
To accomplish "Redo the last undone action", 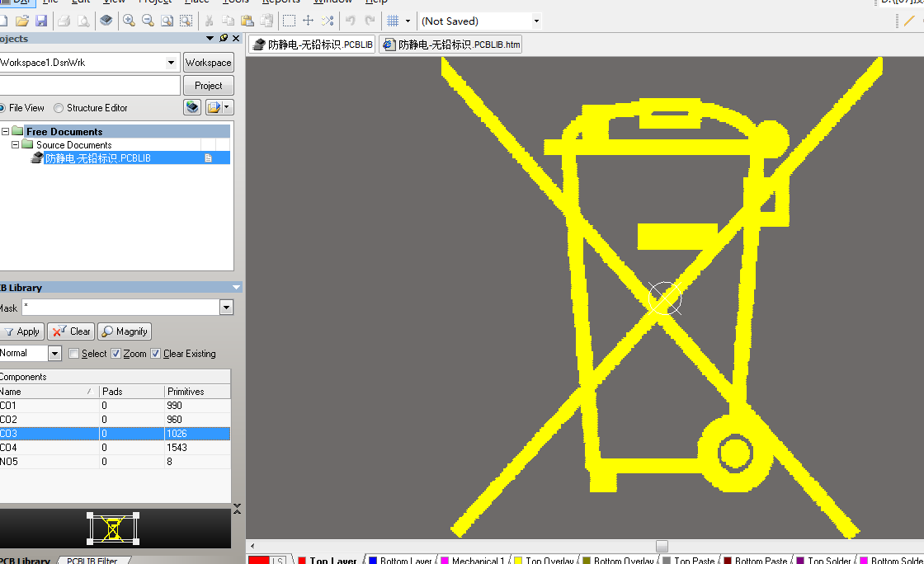I will click(x=370, y=21).
